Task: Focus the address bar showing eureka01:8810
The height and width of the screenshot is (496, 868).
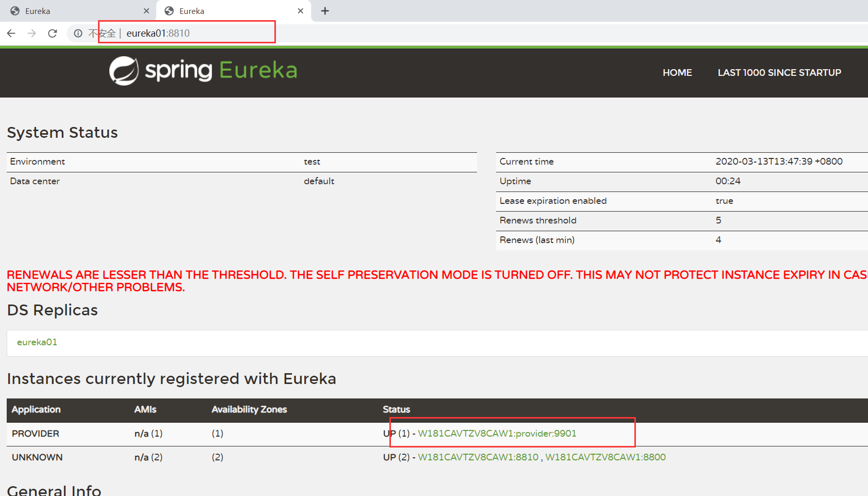Action: coord(158,33)
